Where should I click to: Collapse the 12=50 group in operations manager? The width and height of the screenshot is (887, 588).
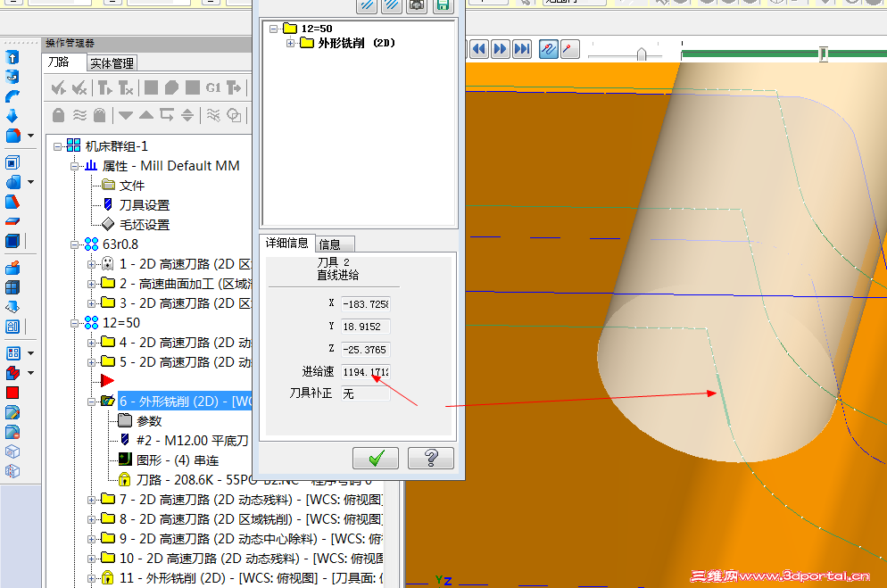tap(74, 323)
